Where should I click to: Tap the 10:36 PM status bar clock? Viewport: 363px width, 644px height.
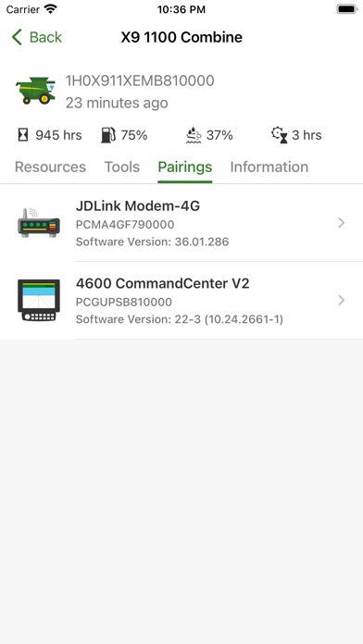pyautogui.click(x=181, y=9)
